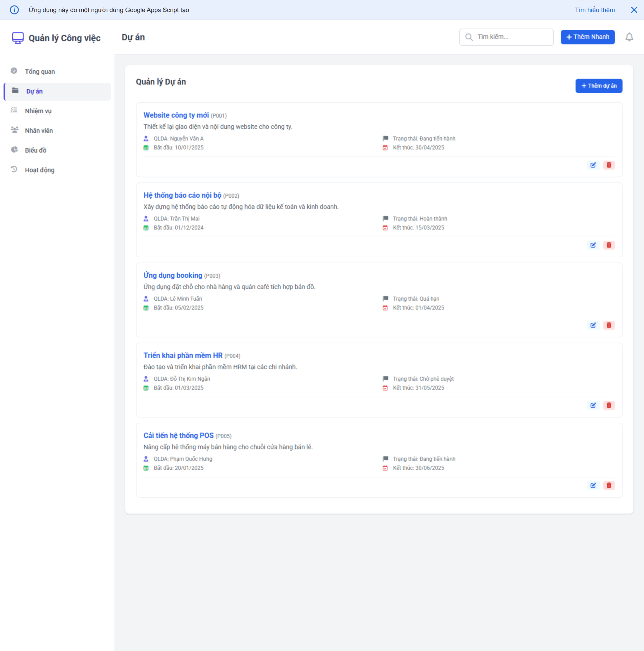The height and width of the screenshot is (651, 644).
Task: Open Nhân viên from the sidebar
Action: 39,130
